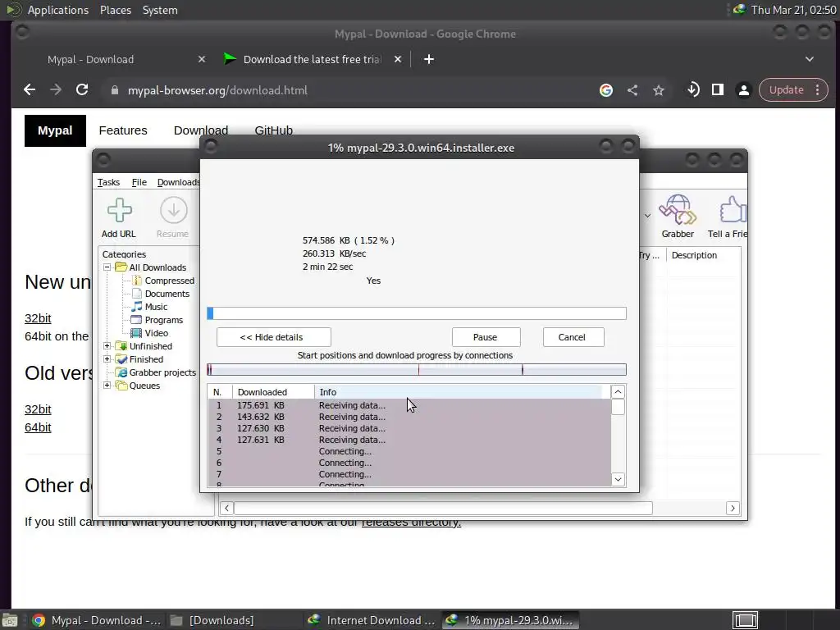Open a new Chrome tab

[x=429, y=59]
